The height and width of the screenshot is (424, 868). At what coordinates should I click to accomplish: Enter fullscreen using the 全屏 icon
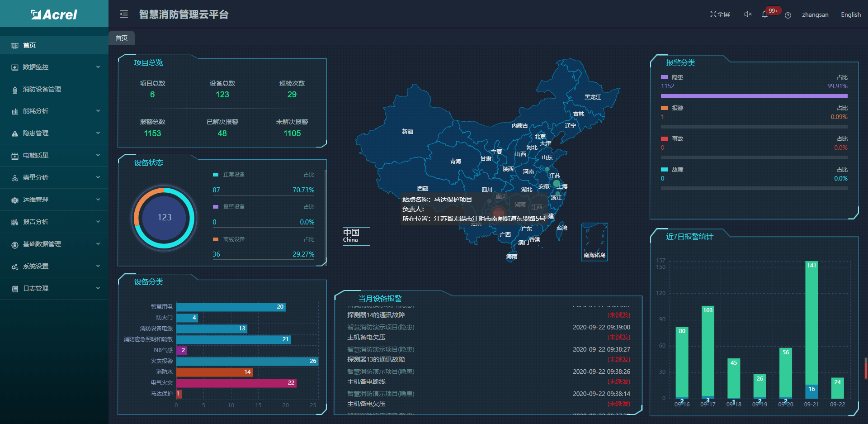pyautogui.click(x=720, y=14)
